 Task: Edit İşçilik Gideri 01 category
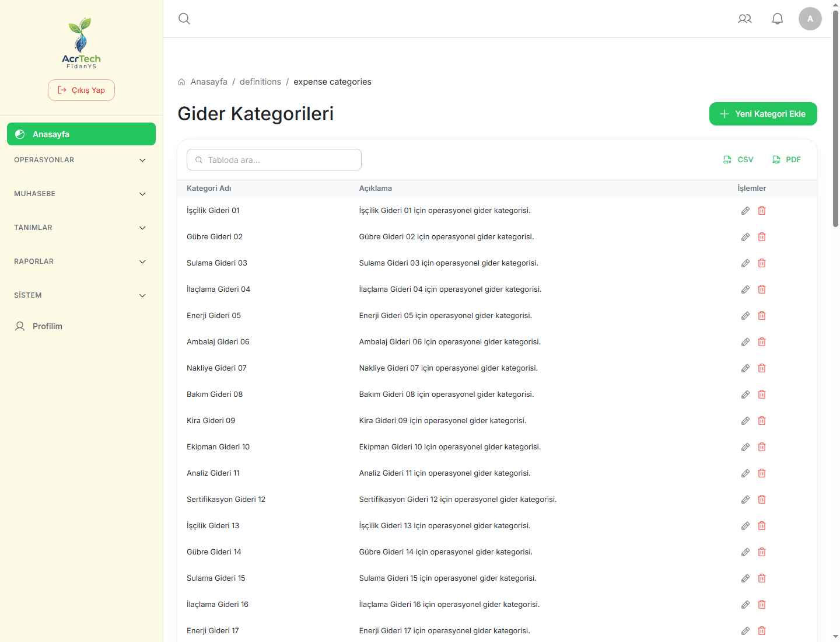[745, 211]
